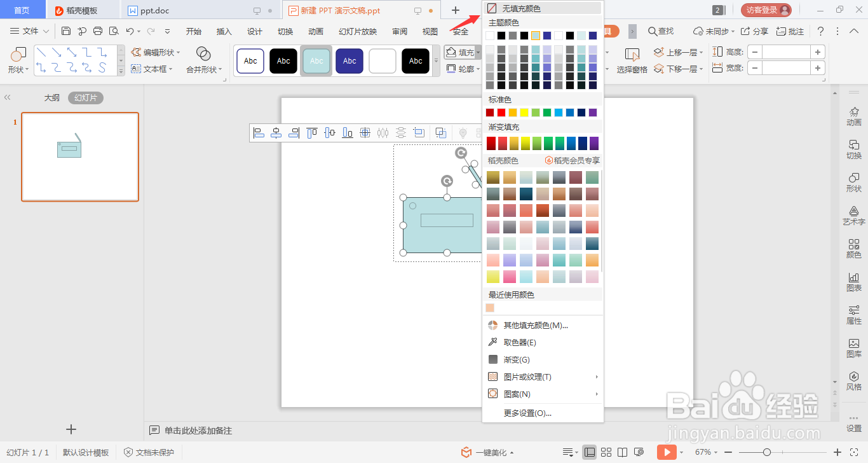Click 轮廓 outline button
This screenshot has height=463, width=868.
(x=462, y=69)
